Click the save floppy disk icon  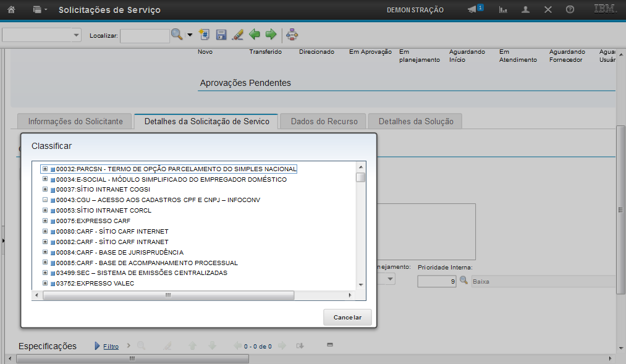(x=221, y=35)
